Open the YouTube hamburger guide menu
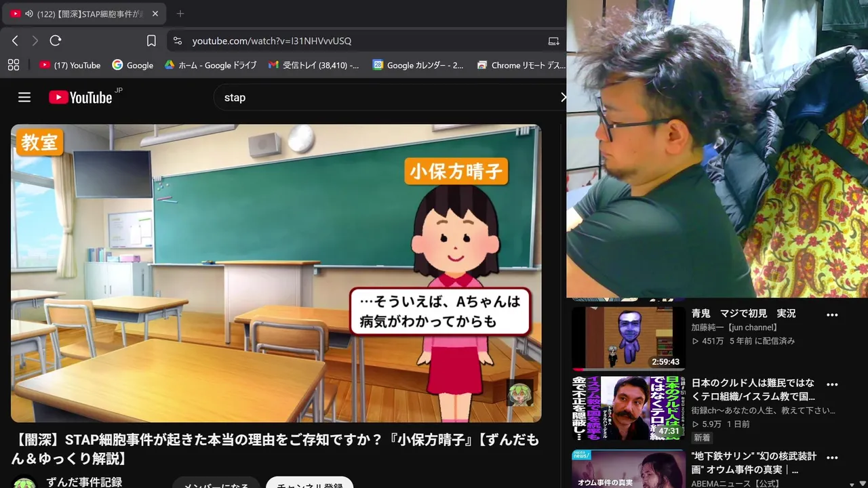This screenshot has width=868, height=488. 24,98
